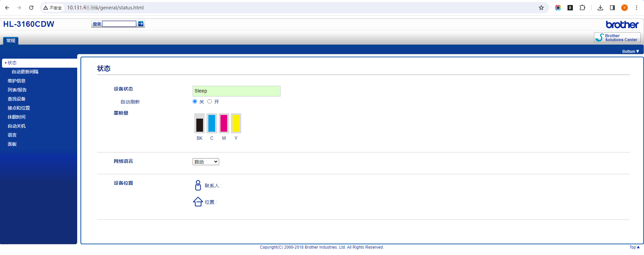This screenshot has height=255, width=644.
Task: Click the address bar URL
Action: 105,8
